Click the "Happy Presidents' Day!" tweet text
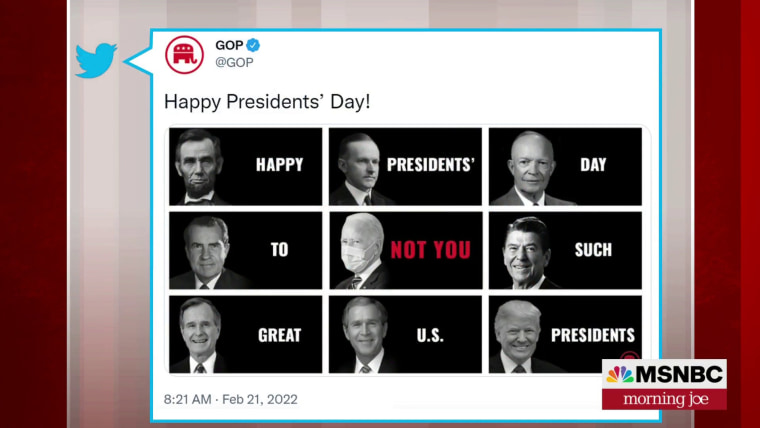760x428 pixels. pyautogui.click(x=267, y=102)
